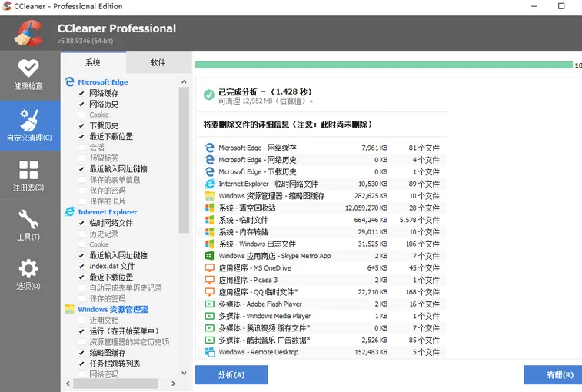582x392 pixels.
Task: Open the 健康检查 health check section
Action: (28, 76)
